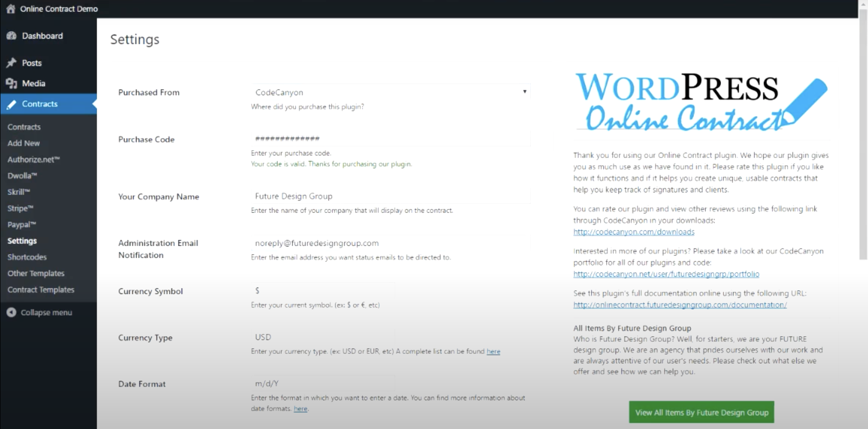
Task: Click 'here' link for currency type list
Action: pyautogui.click(x=493, y=351)
